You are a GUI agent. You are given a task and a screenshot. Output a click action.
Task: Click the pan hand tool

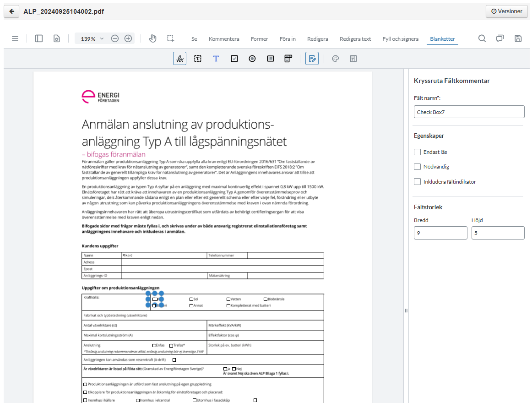coord(152,38)
